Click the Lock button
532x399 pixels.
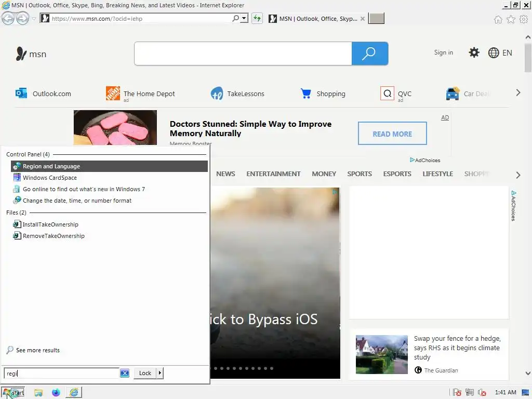coord(145,373)
